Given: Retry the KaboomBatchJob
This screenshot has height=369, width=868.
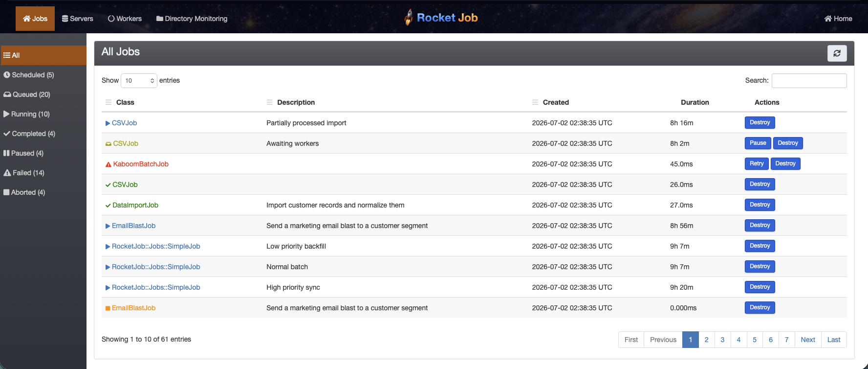Looking at the screenshot, I should (756, 163).
